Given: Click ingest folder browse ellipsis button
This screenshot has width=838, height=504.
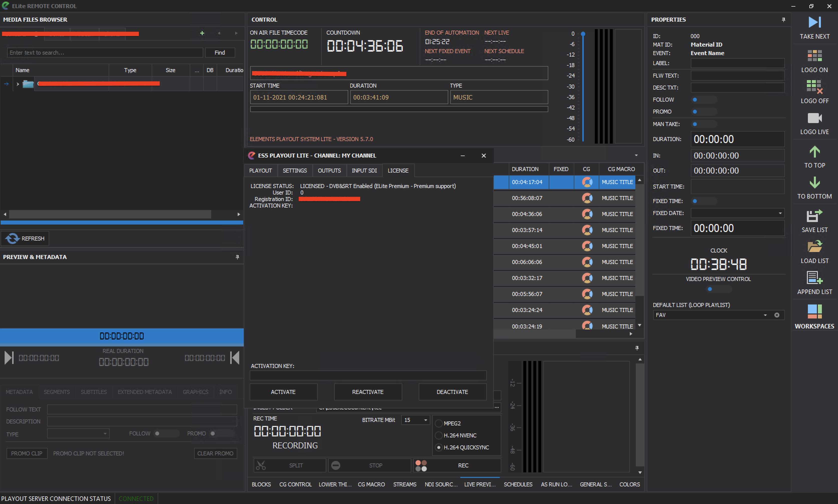Looking at the screenshot, I should (x=497, y=407).
